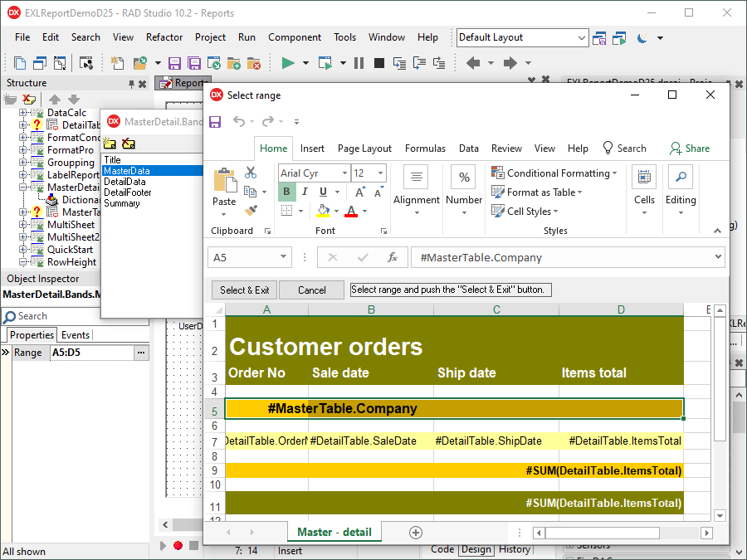Viewport: 747px width, 560px height.
Task: Open the Page Layout ribbon tab
Action: [364, 149]
